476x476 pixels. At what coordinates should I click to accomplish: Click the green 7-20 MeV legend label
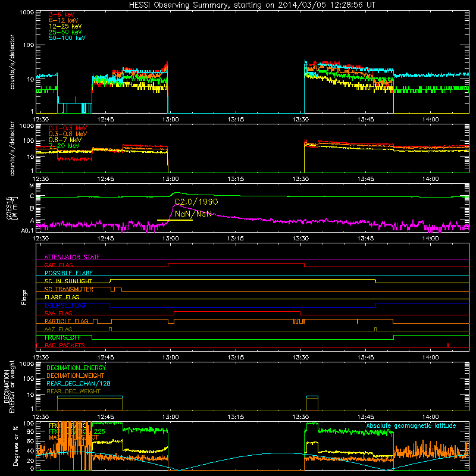tap(64, 146)
